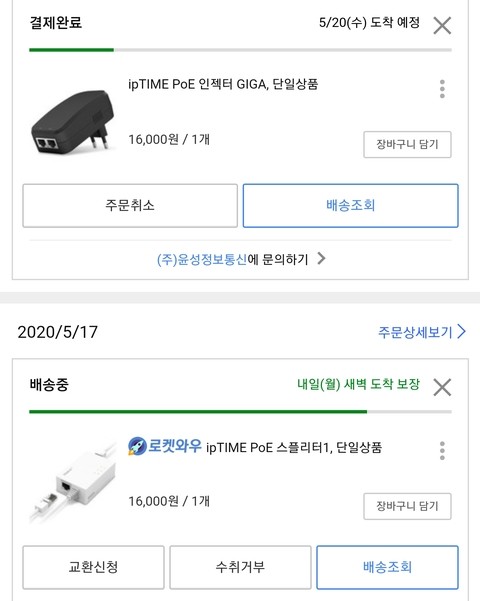Click the chevron next to 문의하기
480x601 pixels.
click(x=321, y=259)
